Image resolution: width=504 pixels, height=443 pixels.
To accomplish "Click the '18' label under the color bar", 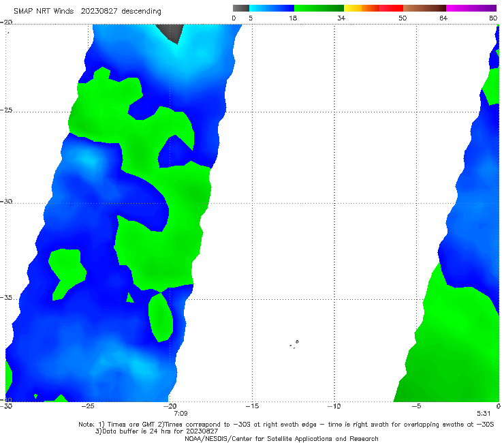I will [x=293, y=18].
